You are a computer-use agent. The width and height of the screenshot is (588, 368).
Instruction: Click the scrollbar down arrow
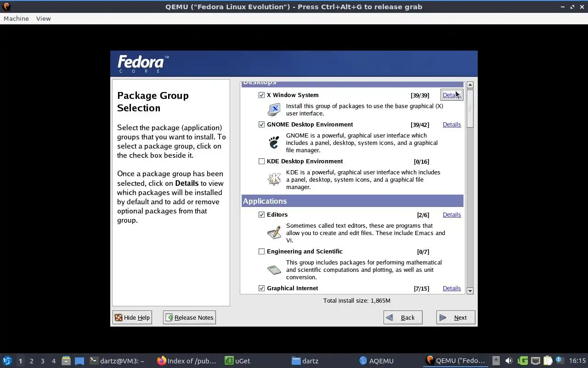[470, 291]
